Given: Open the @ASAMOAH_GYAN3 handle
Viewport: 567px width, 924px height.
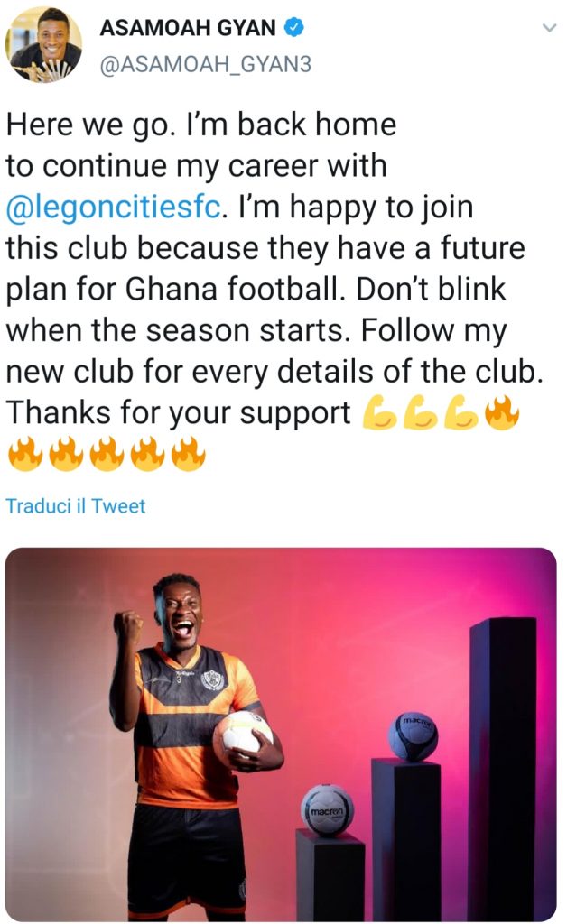Looking at the screenshot, I should coord(205,64).
